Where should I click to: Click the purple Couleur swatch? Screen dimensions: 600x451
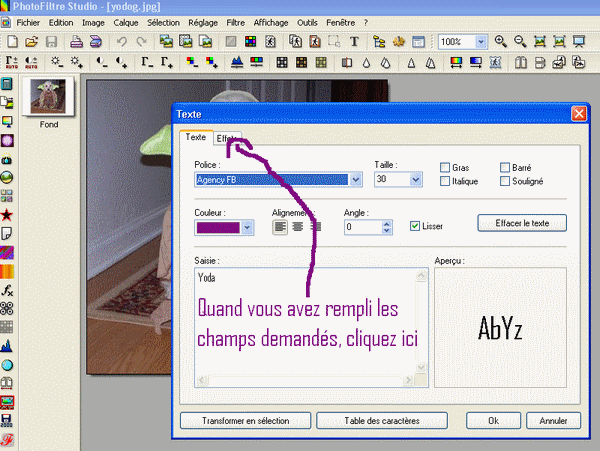click(x=218, y=227)
